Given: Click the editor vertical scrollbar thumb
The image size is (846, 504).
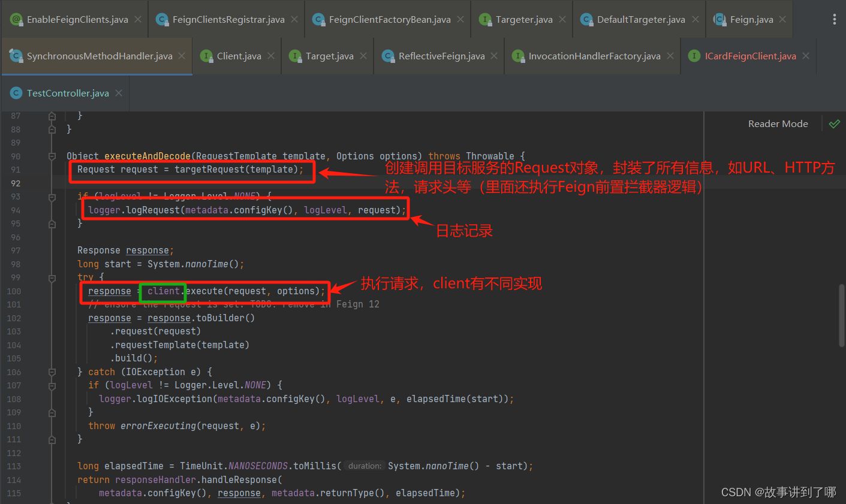Looking at the screenshot, I should (x=841, y=315).
